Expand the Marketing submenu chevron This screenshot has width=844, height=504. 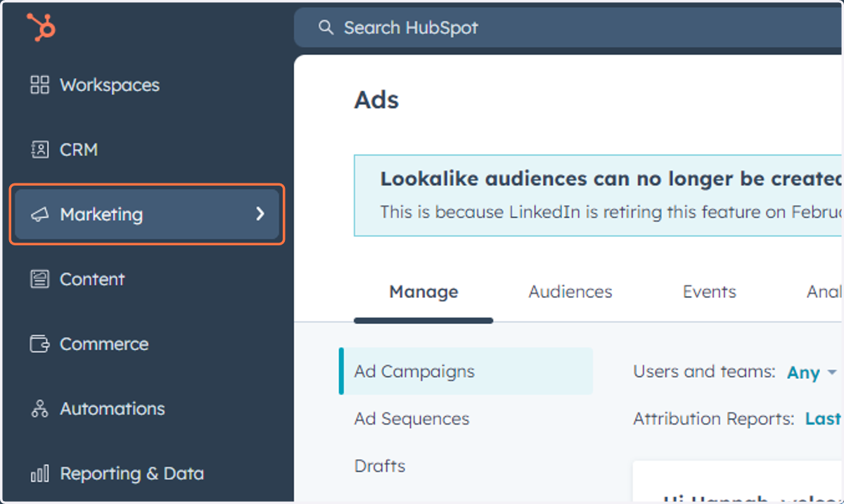click(x=260, y=214)
